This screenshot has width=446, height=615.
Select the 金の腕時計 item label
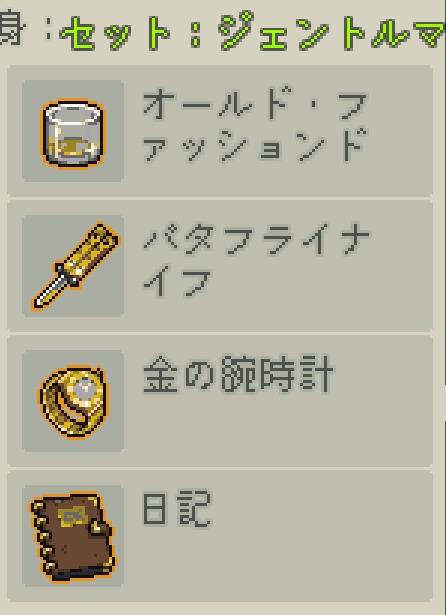(x=238, y=375)
